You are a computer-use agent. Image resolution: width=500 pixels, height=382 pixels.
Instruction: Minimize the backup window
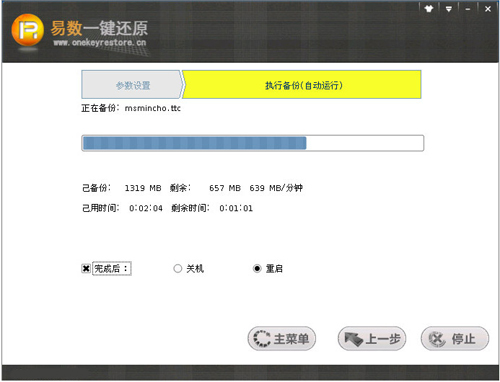(x=468, y=9)
